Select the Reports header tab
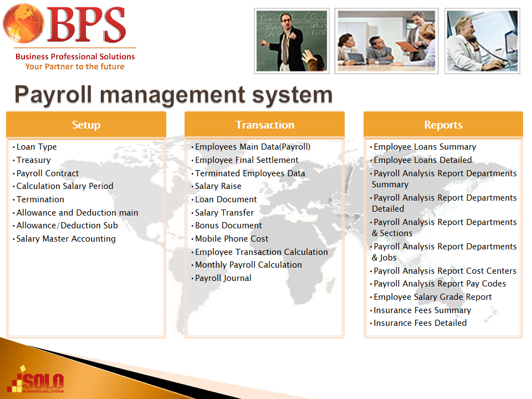The image size is (532, 399). coord(443,125)
